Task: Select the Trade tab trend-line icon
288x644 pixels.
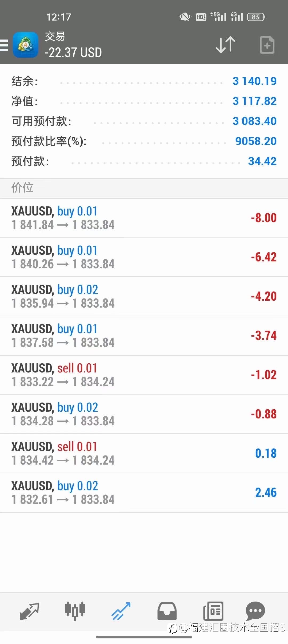Action: coord(121,611)
